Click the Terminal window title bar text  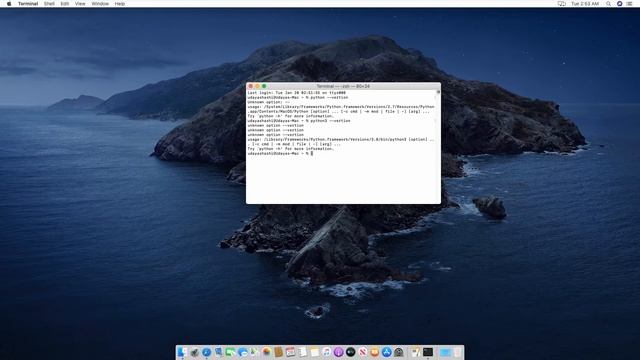(343, 86)
